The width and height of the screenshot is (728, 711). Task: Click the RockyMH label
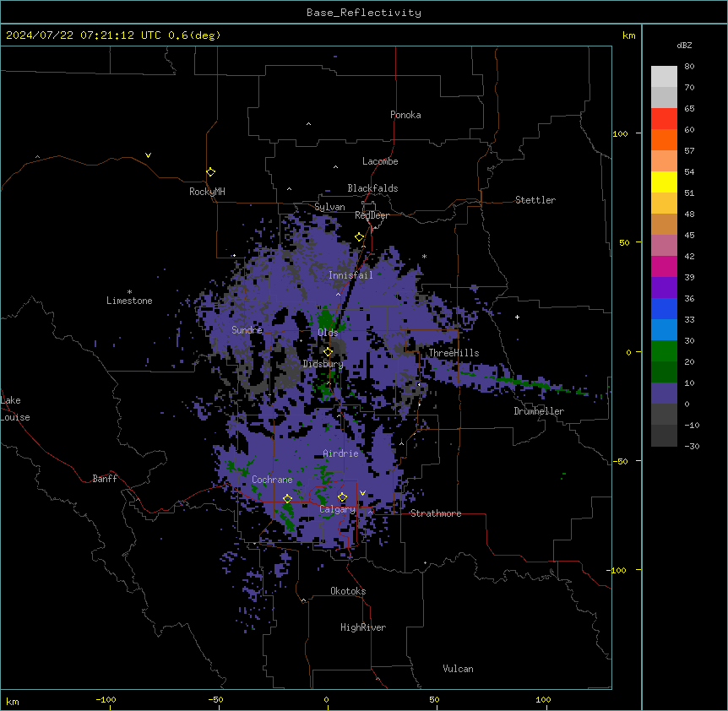point(207,192)
